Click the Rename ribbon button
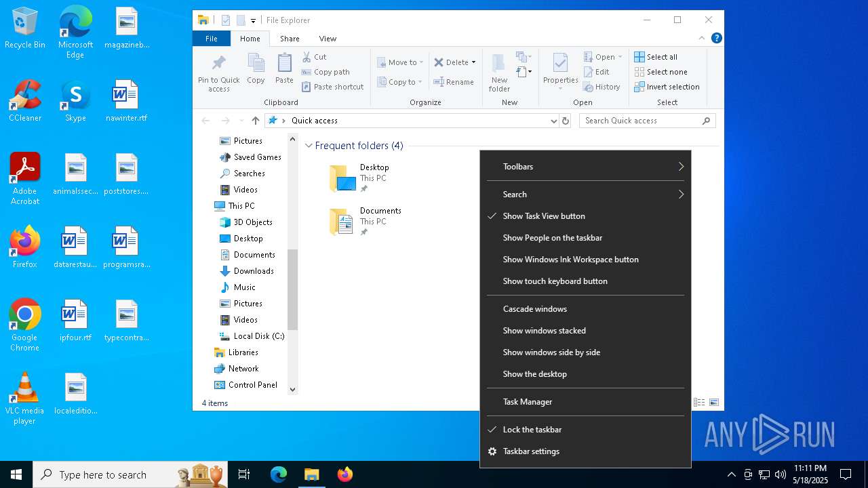Image resolution: width=868 pixels, height=488 pixels. (454, 82)
